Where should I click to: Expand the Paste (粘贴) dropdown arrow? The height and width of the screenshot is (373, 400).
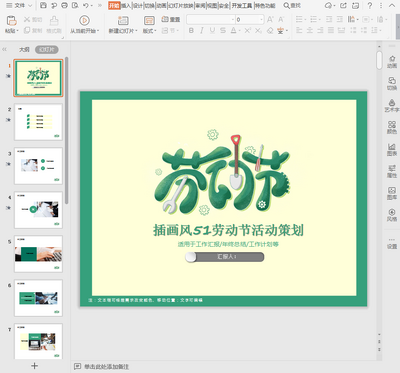pyautogui.click(x=18, y=31)
